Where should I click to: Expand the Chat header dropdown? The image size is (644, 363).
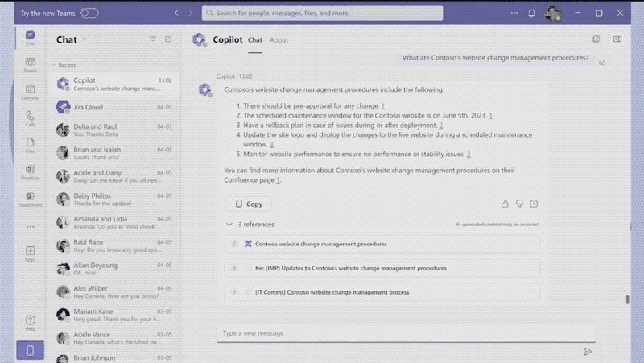pos(85,39)
